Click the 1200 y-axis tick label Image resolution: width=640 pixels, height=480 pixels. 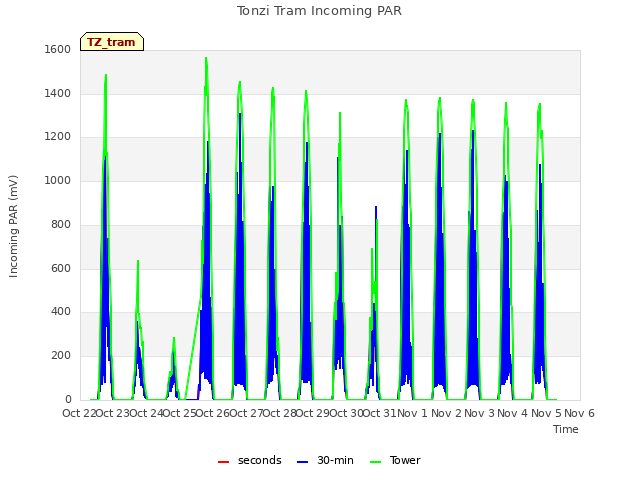58,137
